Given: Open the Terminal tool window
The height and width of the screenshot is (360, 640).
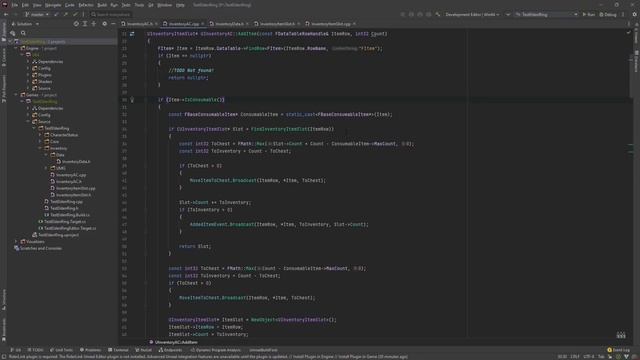Looking at the screenshot, I should point(118,350).
